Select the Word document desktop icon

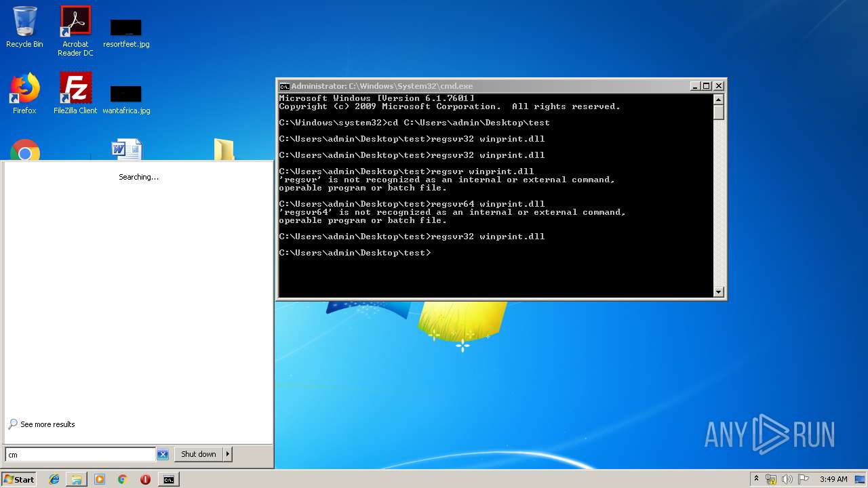pos(126,150)
